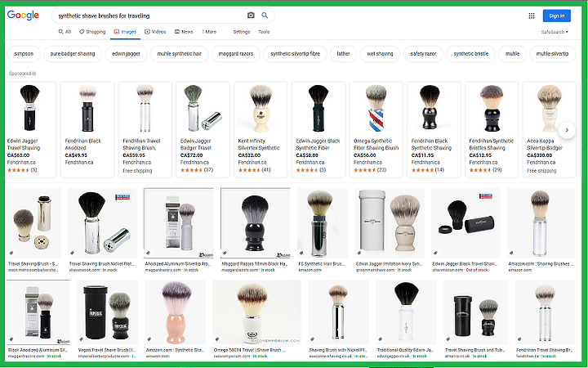Open Black Anodized Aluminum Silvertip image
Screen dimensions: 588x368
pos(38,312)
